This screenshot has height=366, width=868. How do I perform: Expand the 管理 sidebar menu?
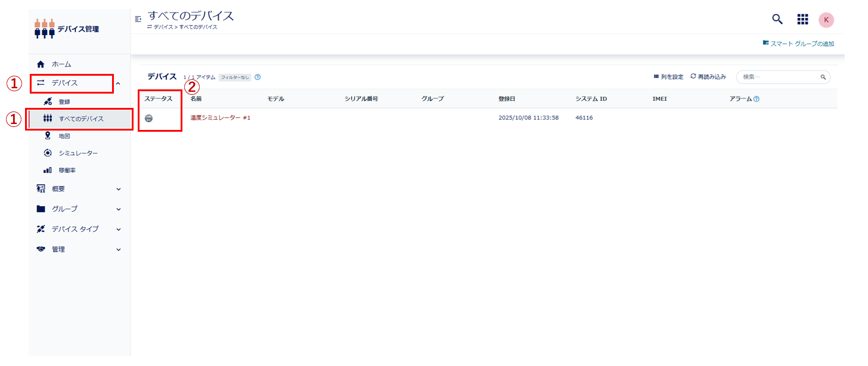pyautogui.click(x=58, y=249)
